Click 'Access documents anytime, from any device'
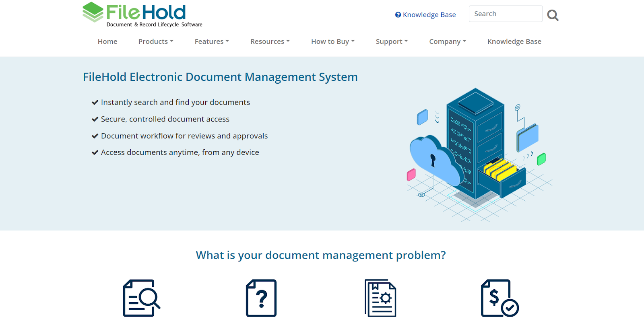Image resolution: width=644 pixels, height=319 pixels. click(180, 152)
